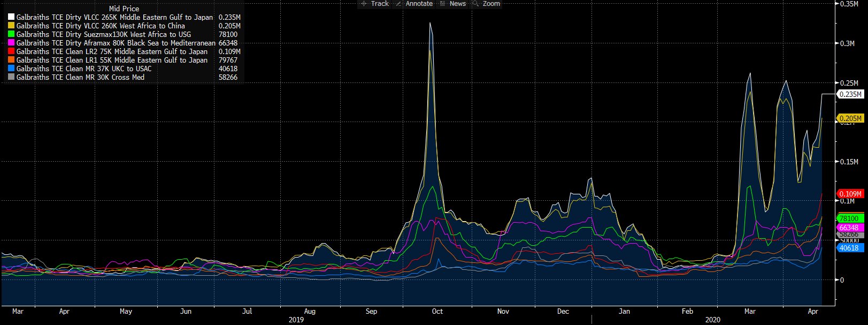Show News overlay on chart
The height and width of the screenshot is (325, 868).
tap(452, 4)
